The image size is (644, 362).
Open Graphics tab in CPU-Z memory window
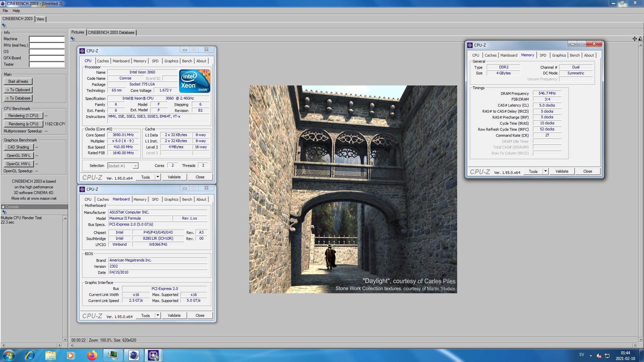pyautogui.click(x=559, y=55)
